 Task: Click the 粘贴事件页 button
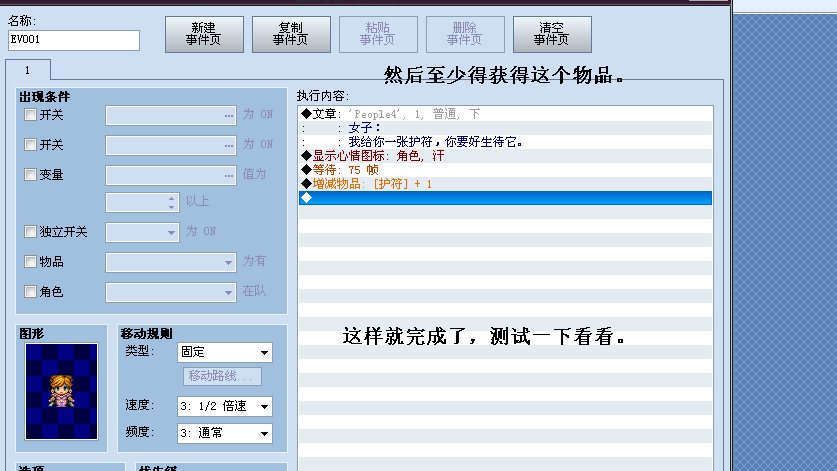378,34
